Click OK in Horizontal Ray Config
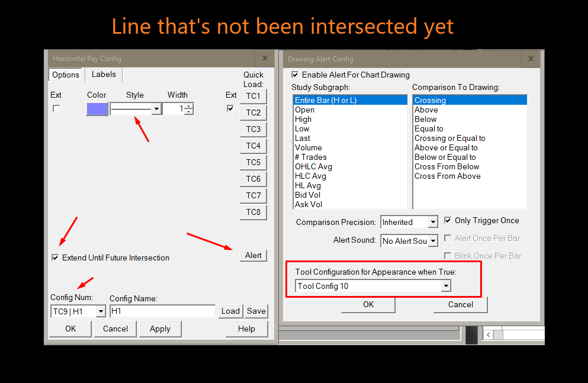This screenshot has width=588, height=383. coord(70,329)
